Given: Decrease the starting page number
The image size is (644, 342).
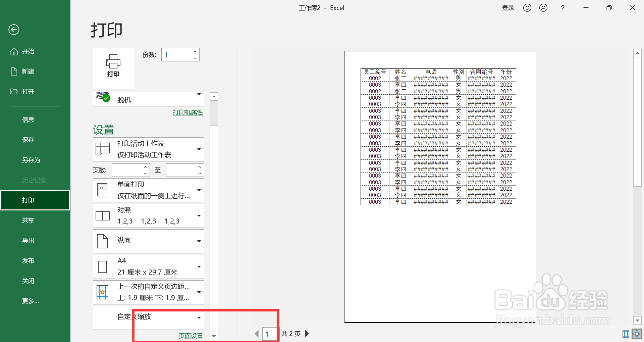Looking at the screenshot, I should pyautogui.click(x=145, y=174).
